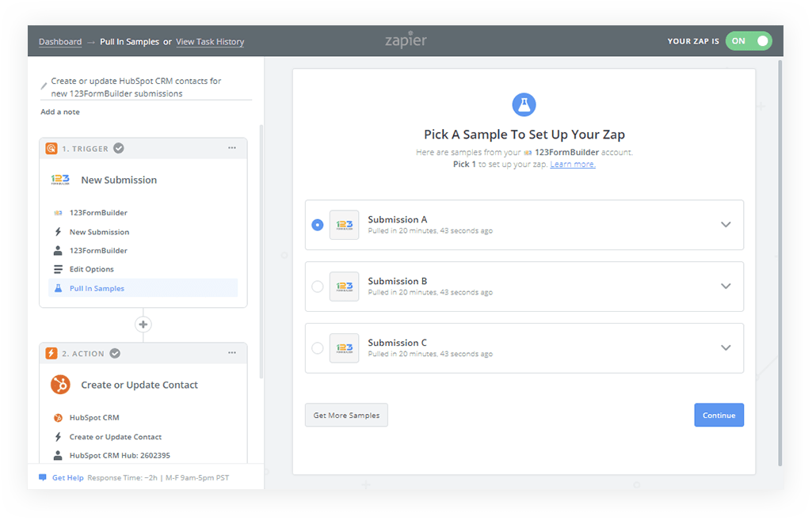Click the orange Action step lightning icon
The width and height of the screenshot is (812, 520).
pyautogui.click(x=51, y=353)
